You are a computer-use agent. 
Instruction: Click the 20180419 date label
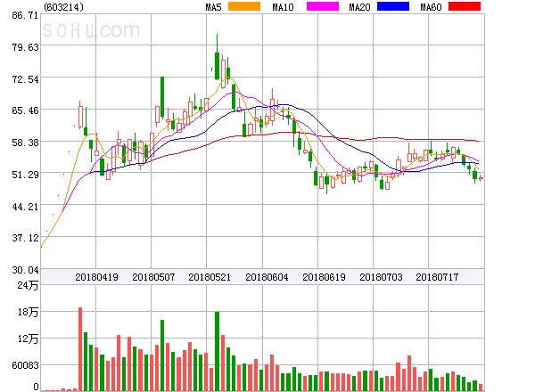pos(96,277)
